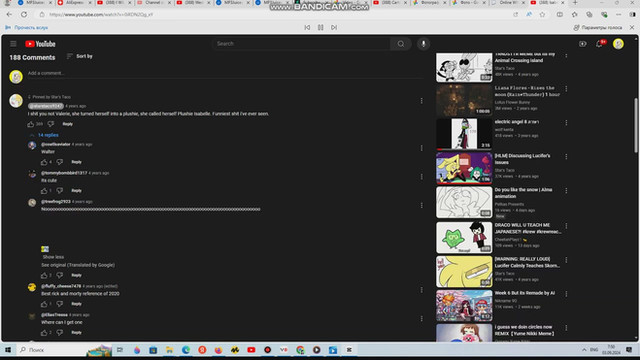640x360 pixels.
Task: Go back with the browser back arrow
Action: click(9, 14)
